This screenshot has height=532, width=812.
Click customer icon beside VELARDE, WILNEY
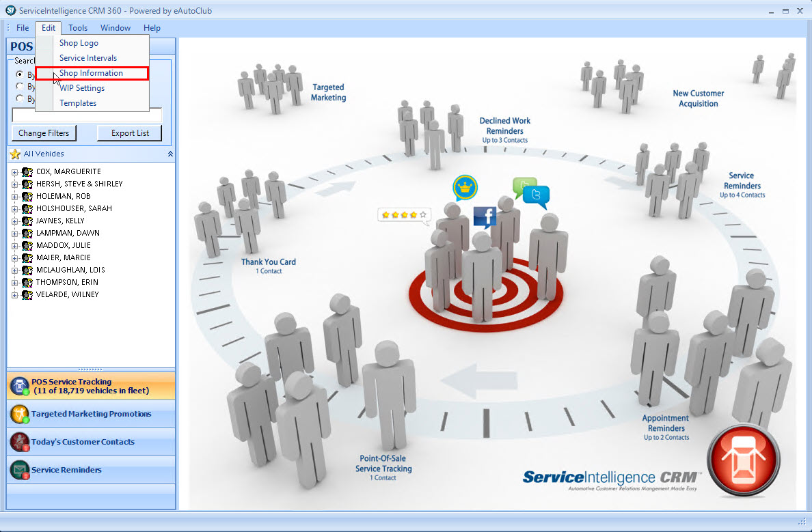point(27,295)
